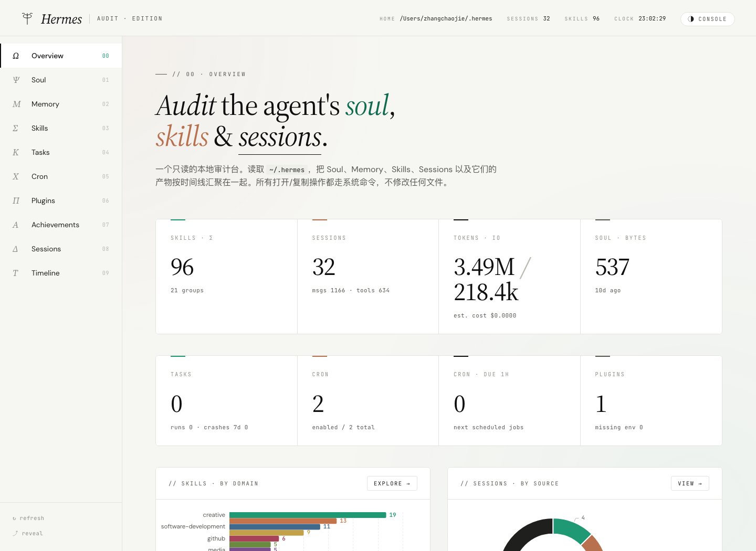Open the Cron 2 enabled card
This screenshot has width=756, height=551.
tap(368, 401)
